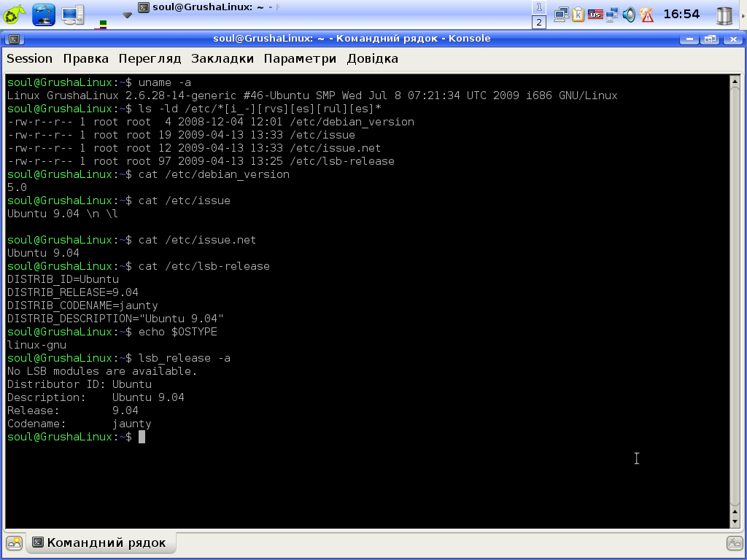Click the 'uname -a' command line
The image size is (747, 560).
99,82
